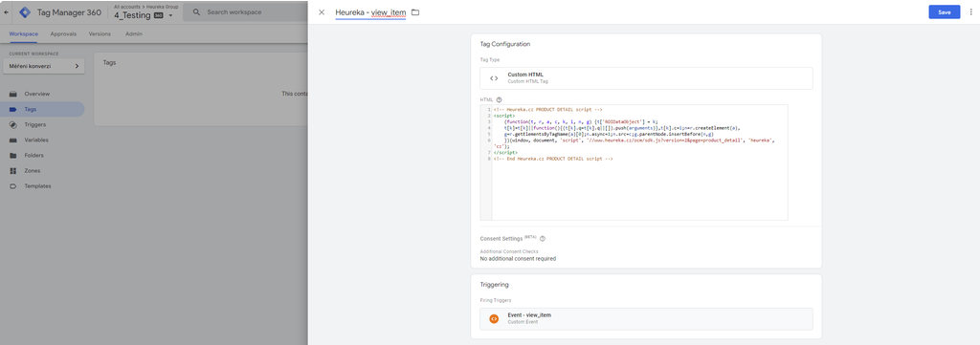Screen dimensions: 980x345
Task: Edit the tag name Heureka - view_item
Action: coord(370,12)
